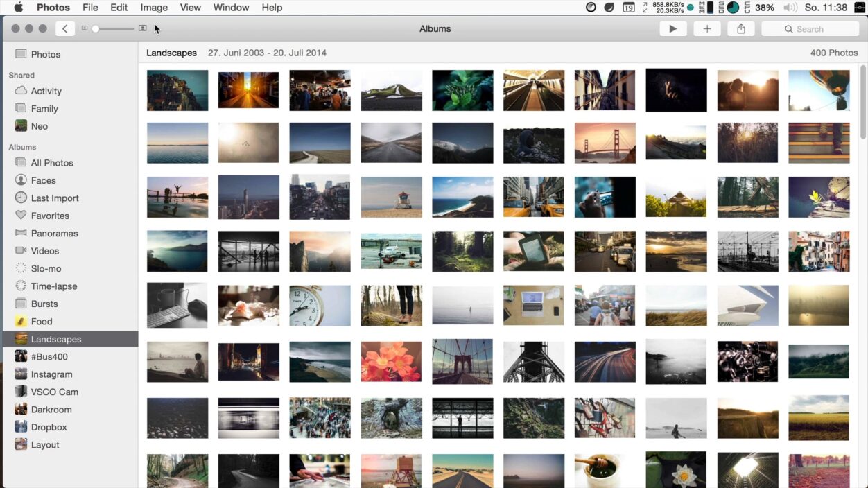Select the Panoramas album
This screenshot has height=488, width=868.
tap(54, 234)
